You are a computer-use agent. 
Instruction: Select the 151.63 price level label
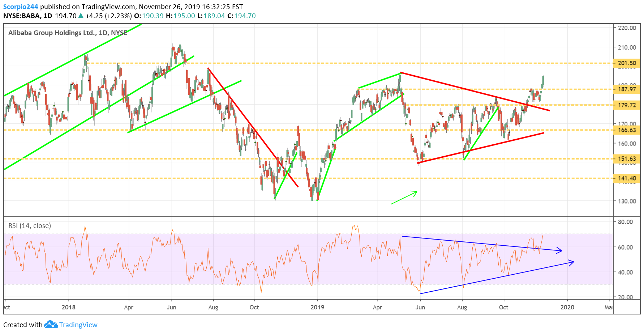[x=627, y=158]
